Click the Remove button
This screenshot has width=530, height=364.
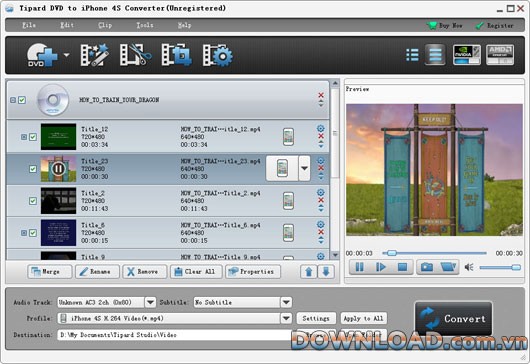(145, 272)
